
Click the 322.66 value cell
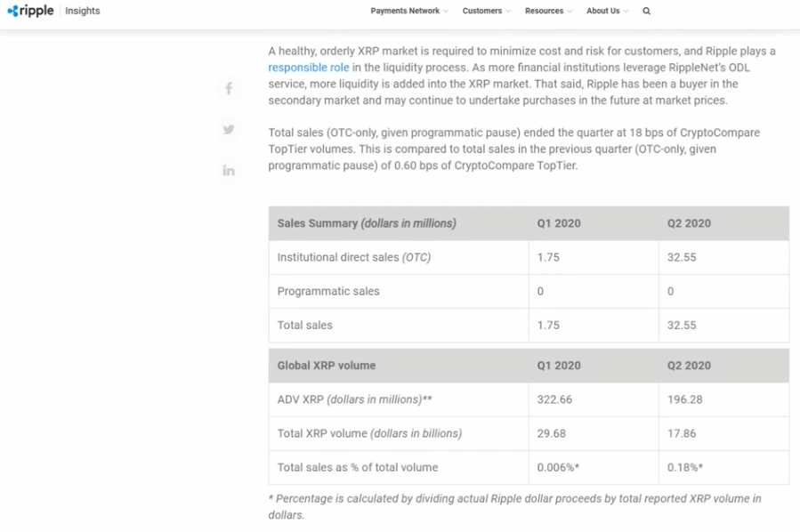(554, 399)
